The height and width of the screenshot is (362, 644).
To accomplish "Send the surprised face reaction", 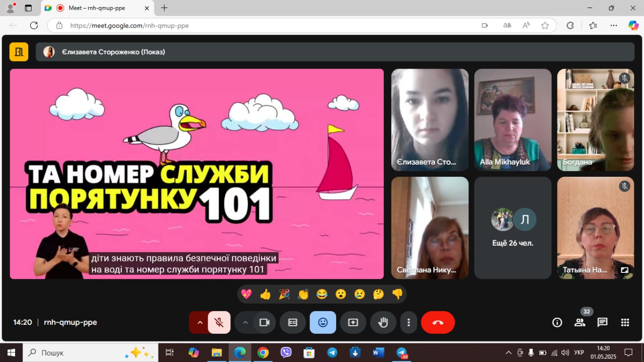I will pos(341,294).
